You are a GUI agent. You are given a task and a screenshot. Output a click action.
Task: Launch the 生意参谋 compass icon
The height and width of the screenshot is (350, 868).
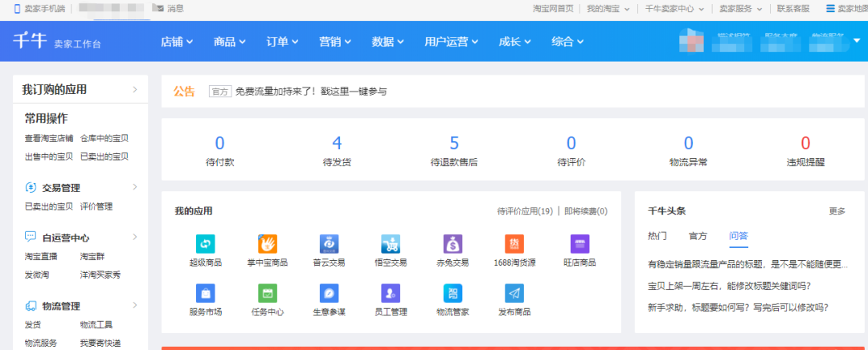click(x=329, y=293)
